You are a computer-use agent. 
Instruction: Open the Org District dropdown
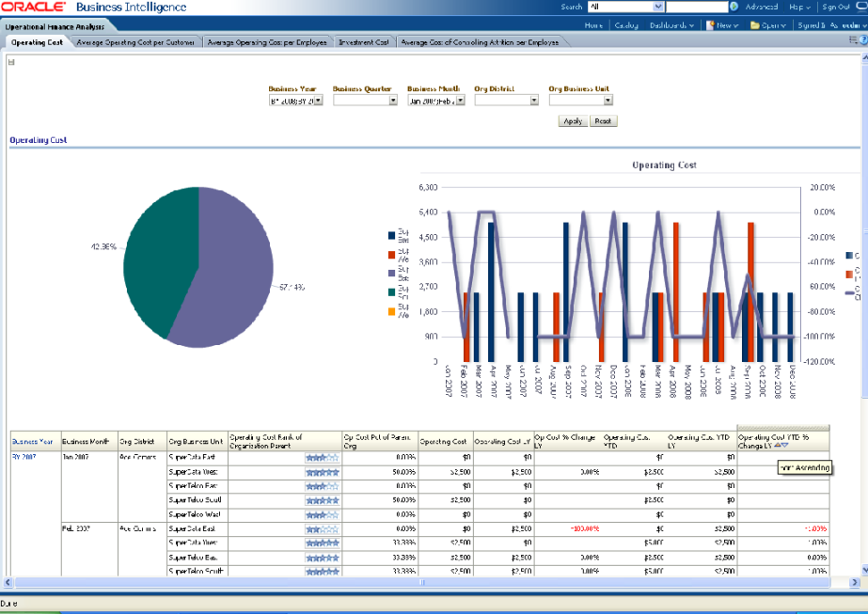(534, 101)
